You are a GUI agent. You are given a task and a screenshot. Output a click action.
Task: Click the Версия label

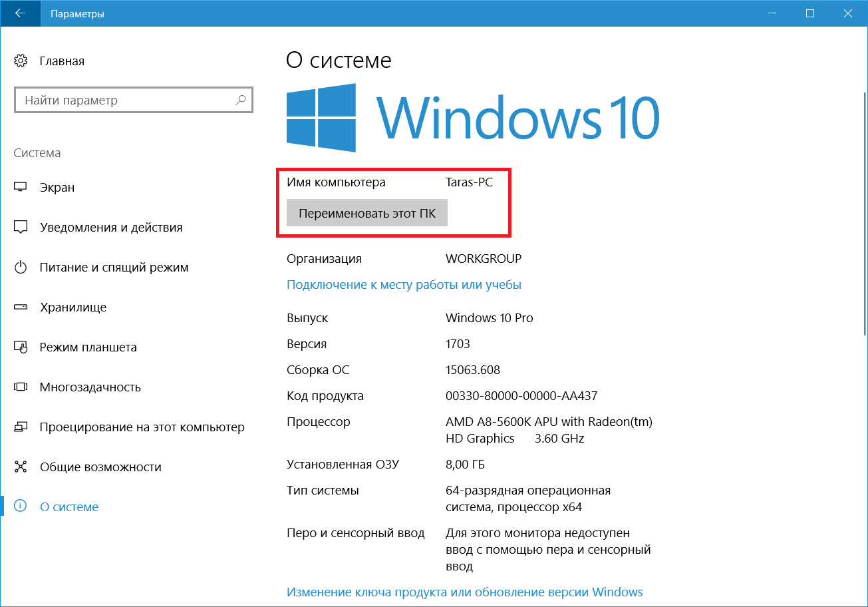coord(307,344)
